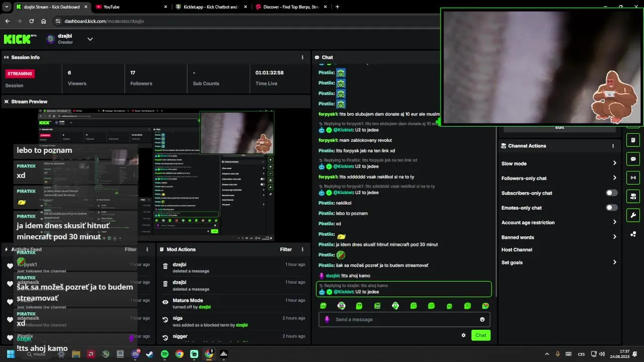Close the YouTube tab
This screenshot has width=644, height=362.
click(x=166, y=7)
